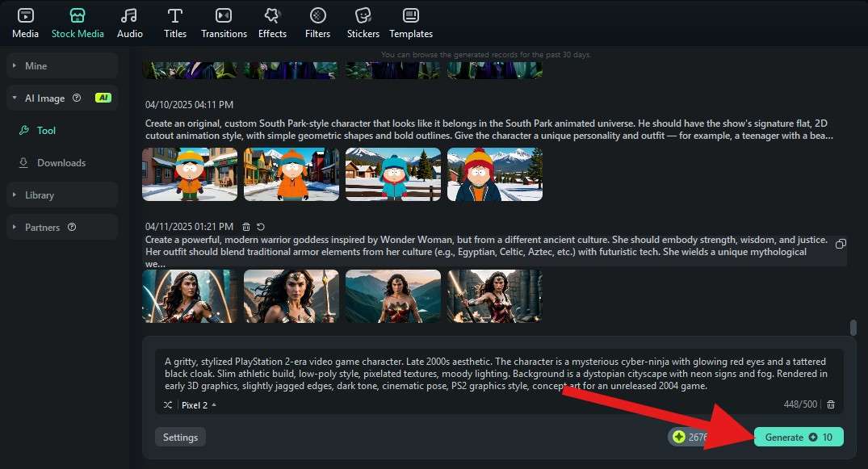Click the results list scrollbar thumb
This screenshot has width=868, height=469.
point(853,327)
